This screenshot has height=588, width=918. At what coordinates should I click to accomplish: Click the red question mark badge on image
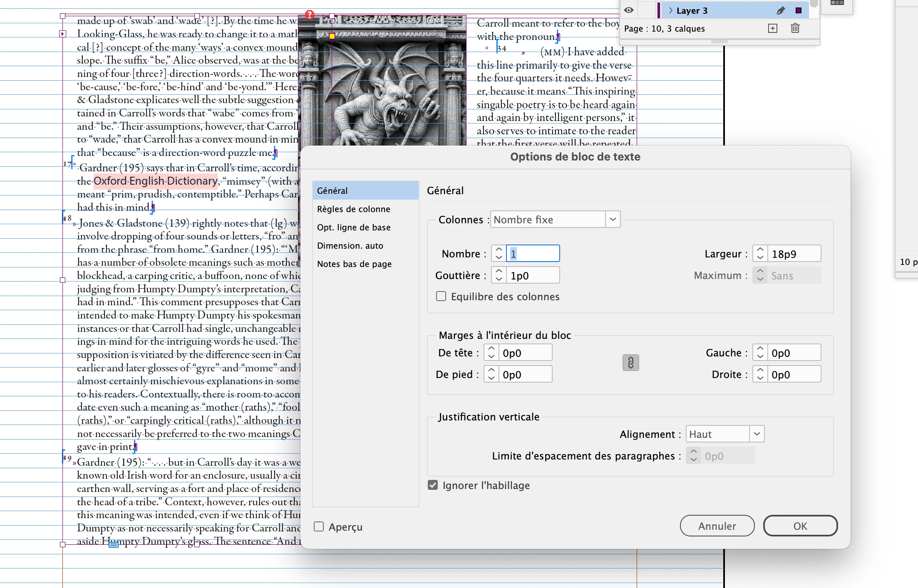(x=309, y=15)
